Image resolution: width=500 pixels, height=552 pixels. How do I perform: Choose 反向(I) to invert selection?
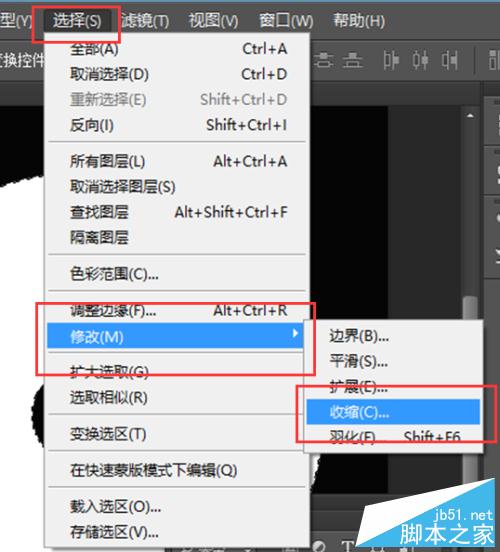point(178,125)
